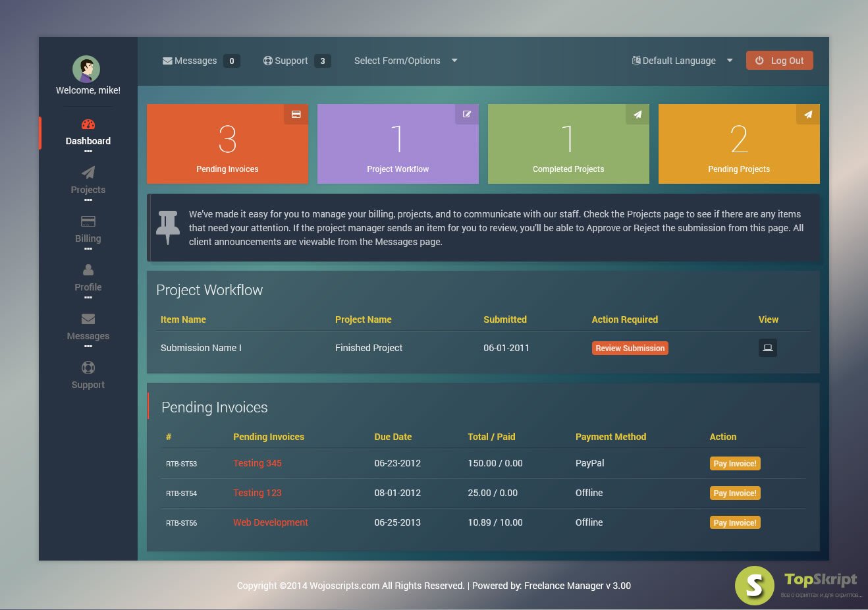Click the Default Language caret arrow
Viewport: 868px width, 610px height.
(730, 61)
